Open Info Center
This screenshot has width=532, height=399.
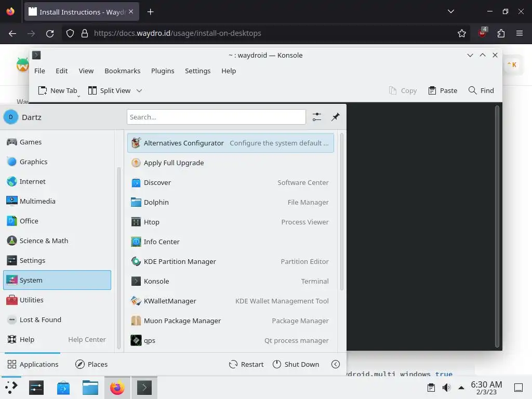click(x=230, y=242)
